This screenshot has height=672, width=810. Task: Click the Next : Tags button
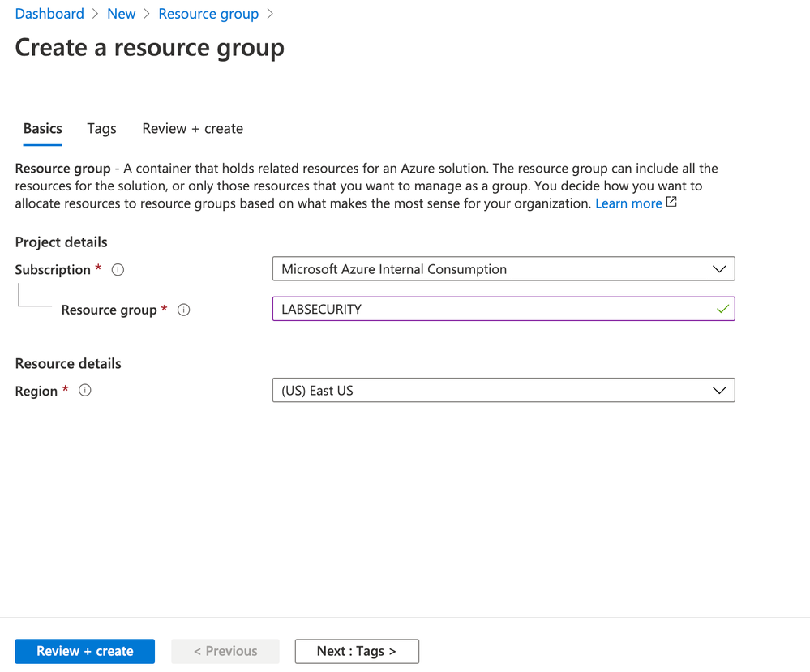[x=357, y=651]
